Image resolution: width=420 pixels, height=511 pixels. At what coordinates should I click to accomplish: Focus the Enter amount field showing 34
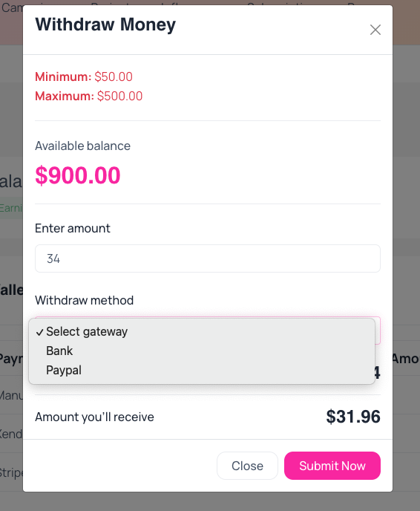click(208, 258)
